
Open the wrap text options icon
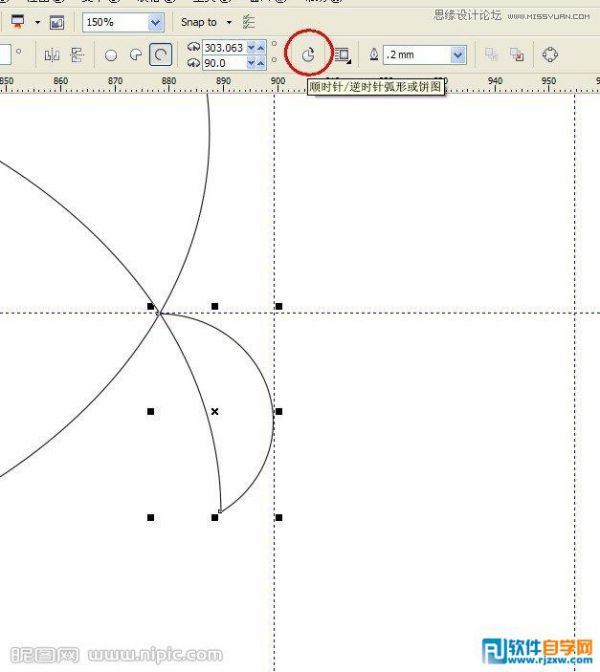coord(343,55)
